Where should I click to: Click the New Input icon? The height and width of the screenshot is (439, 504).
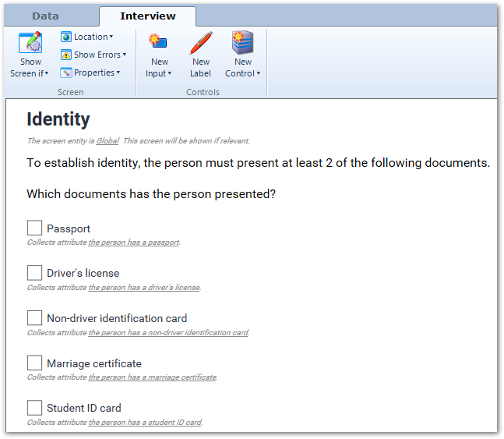coord(159,43)
